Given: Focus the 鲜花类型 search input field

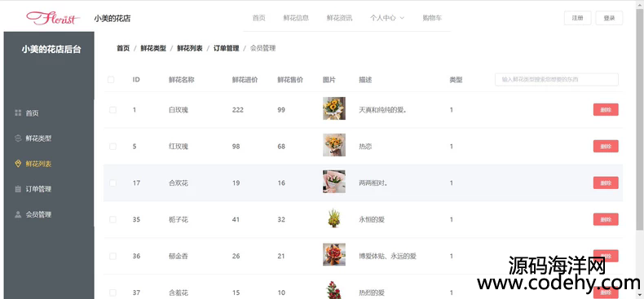Looking at the screenshot, I should 557,80.
